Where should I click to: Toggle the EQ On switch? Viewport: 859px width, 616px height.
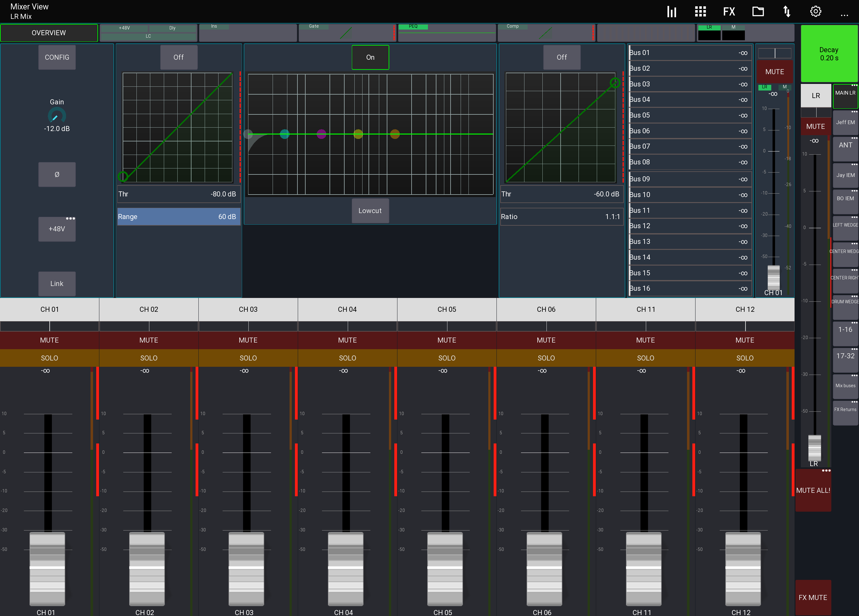point(370,57)
